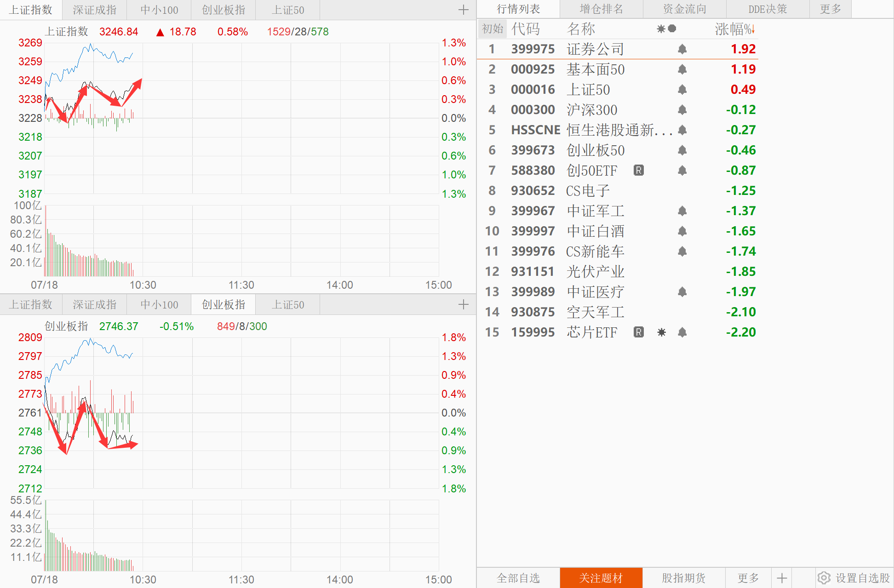Open the 更多 menu in the top right tabs

[831, 9]
